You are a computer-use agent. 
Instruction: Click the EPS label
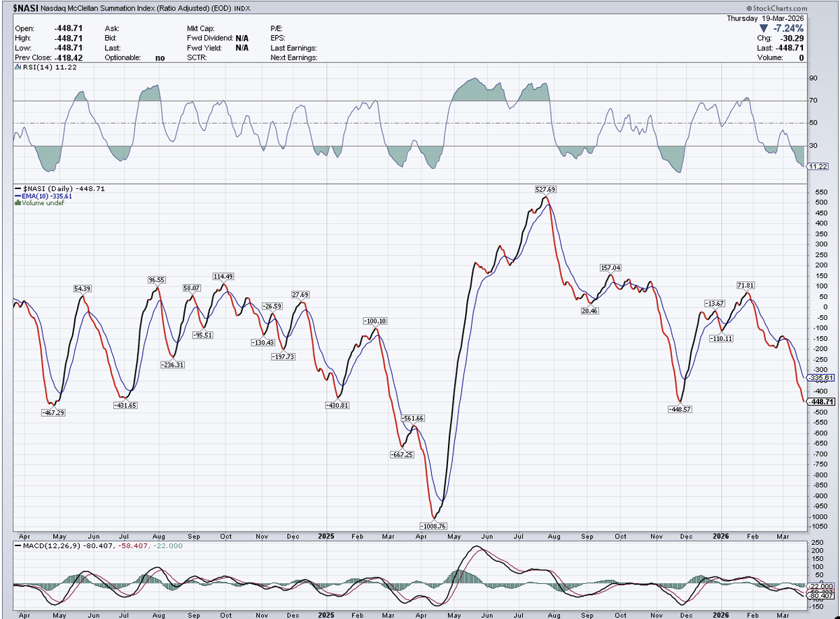click(278, 38)
